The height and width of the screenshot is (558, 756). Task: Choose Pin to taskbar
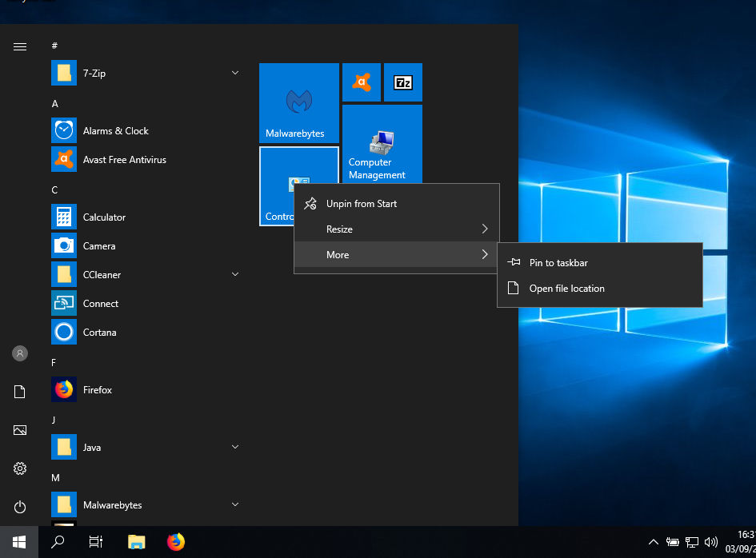[x=600, y=263]
